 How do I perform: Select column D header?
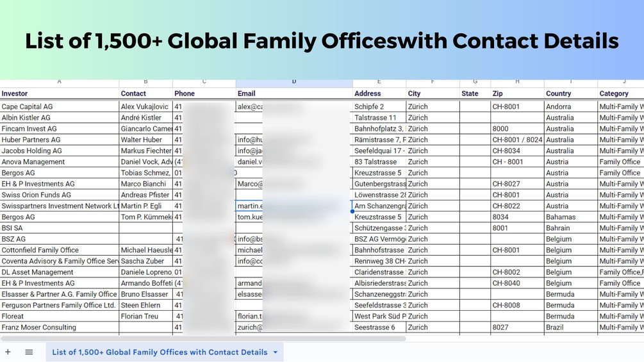(x=294, y=82)
